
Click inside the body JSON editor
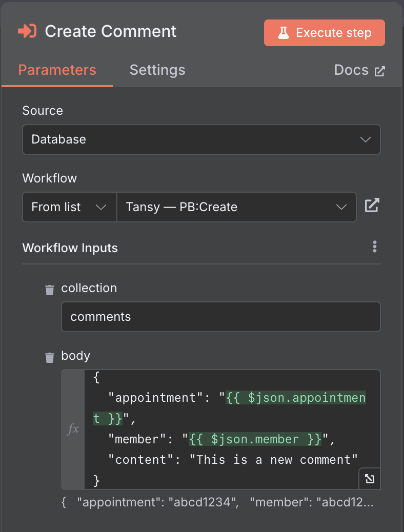click(232, 429)
